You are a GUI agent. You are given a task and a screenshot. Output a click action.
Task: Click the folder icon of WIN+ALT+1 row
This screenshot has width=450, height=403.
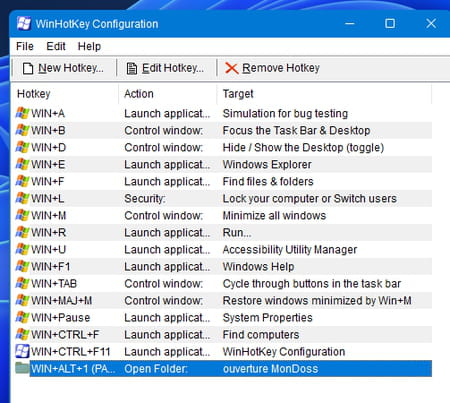pos(22,368)
